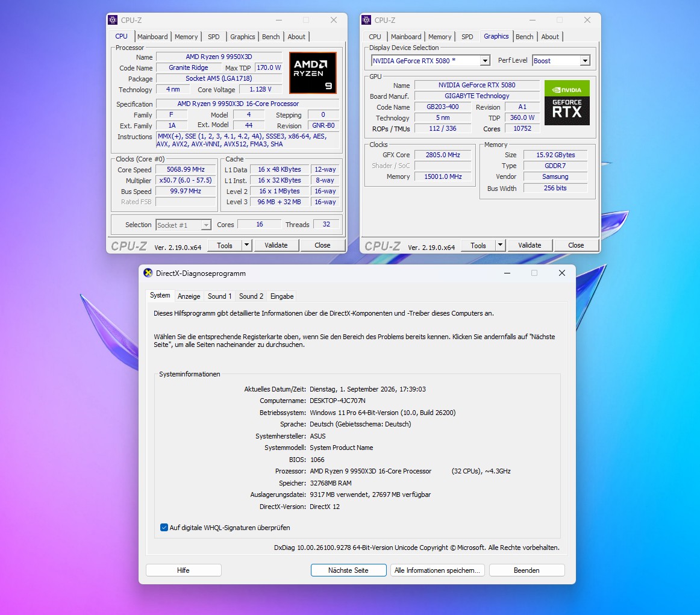Click the AMD Ryzen 9 logo image
Screen dimensions: 700x615
[x=313, y=73]
